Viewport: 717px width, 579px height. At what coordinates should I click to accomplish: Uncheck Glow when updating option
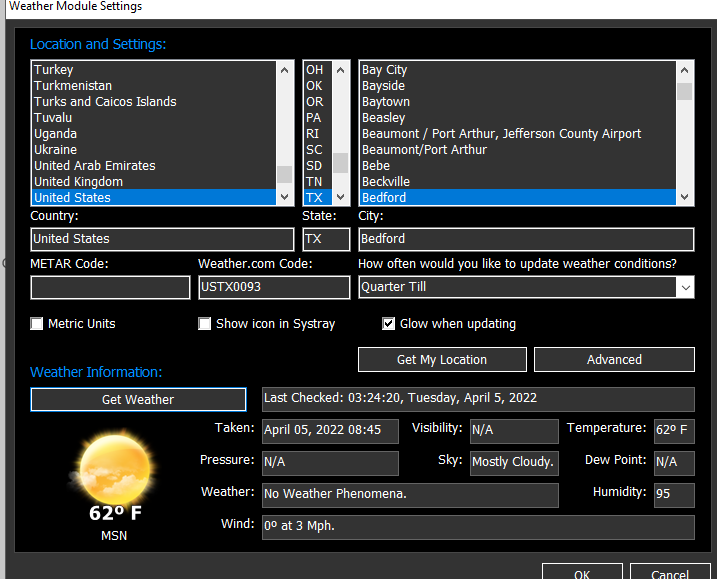389,324
